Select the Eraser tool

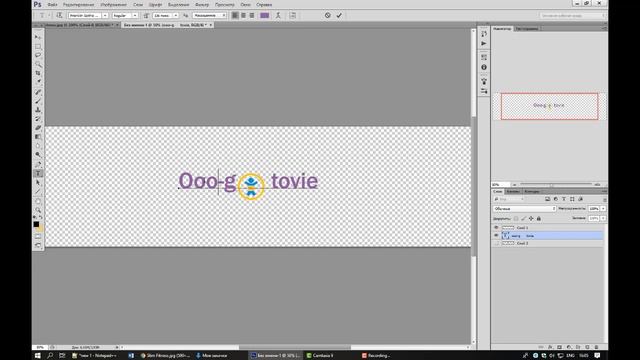pyautogui.click(x=38, y=128)
